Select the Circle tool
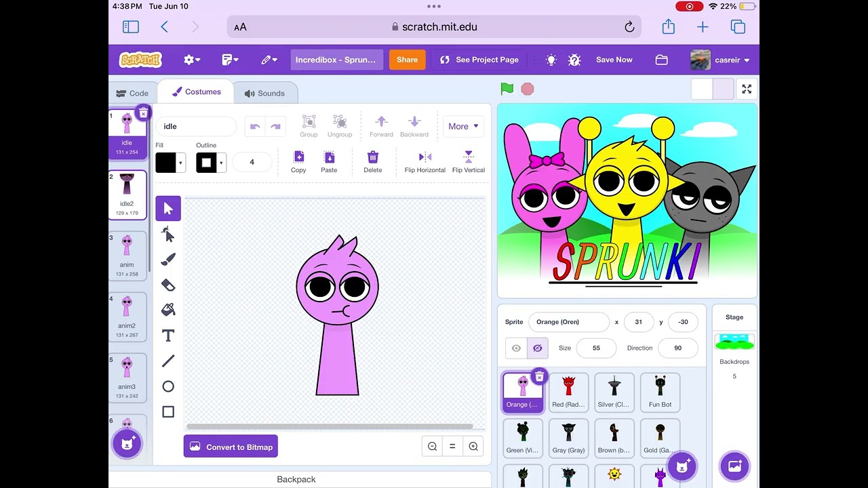Viewport: 868px width, 488px height. (x=168, y=386)
